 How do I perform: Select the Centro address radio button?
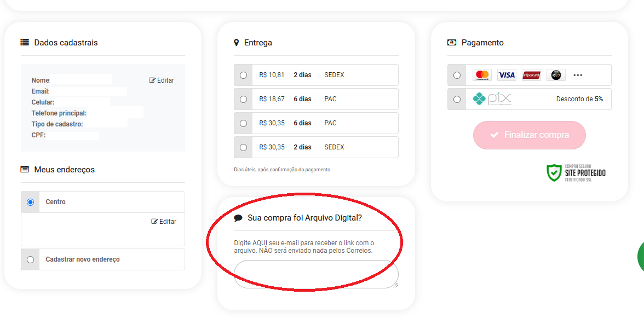(30, 202)
